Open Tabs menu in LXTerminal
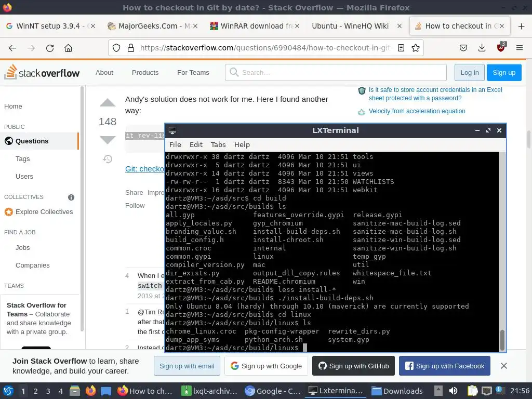Image resolution: width=532 pixels, height=399 pixels. (x=218, y=144)
